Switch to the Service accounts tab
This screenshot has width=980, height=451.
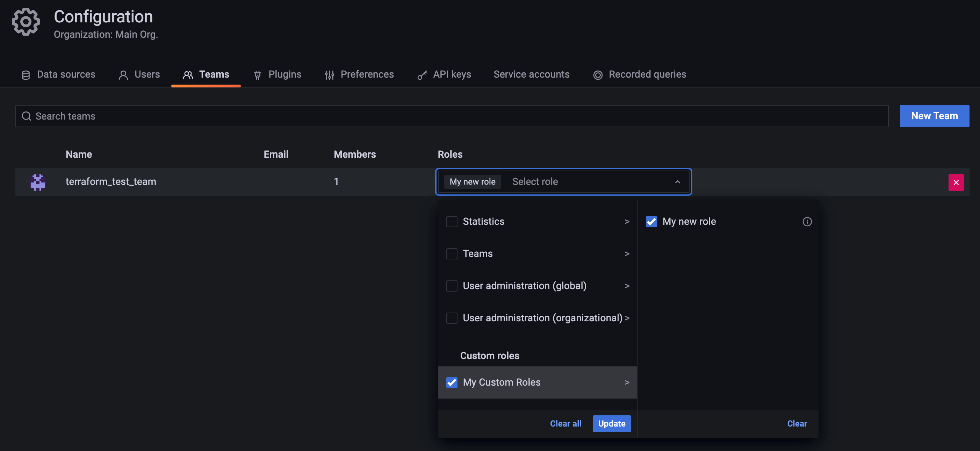click(x=531, y=74)
